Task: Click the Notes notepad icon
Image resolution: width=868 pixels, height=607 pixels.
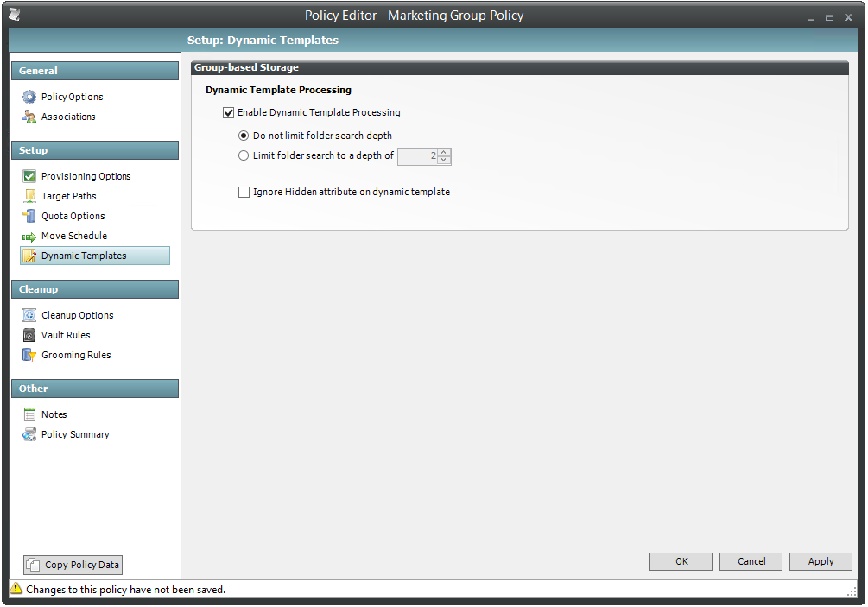Action: click(29, 414)
